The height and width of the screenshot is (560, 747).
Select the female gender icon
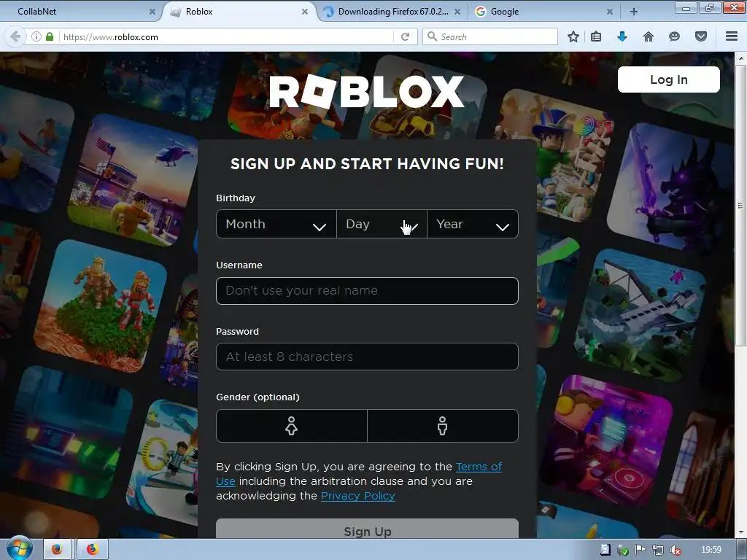(x=292, y=426)
